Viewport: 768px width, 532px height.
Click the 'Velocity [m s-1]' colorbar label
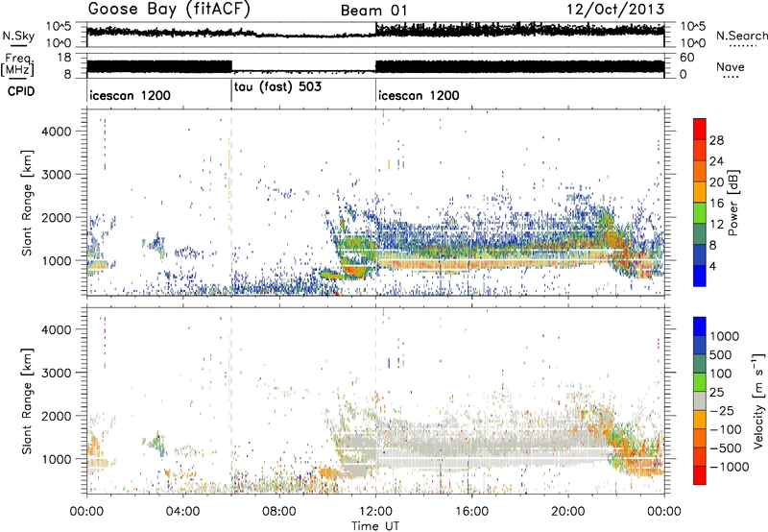758,400
